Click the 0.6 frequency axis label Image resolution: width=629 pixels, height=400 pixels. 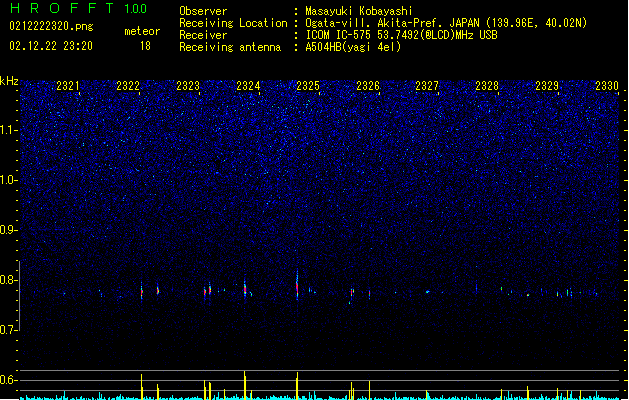pos(9,380)
